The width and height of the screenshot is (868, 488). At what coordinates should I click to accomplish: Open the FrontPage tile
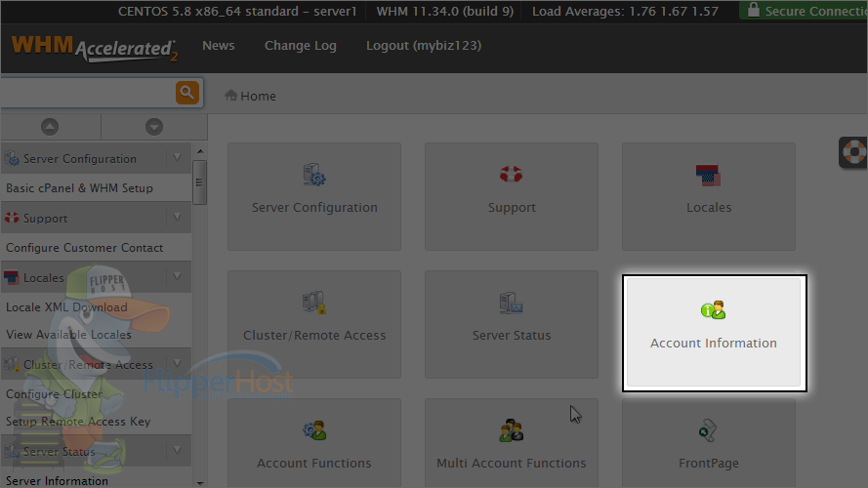[x=709, y=443]
